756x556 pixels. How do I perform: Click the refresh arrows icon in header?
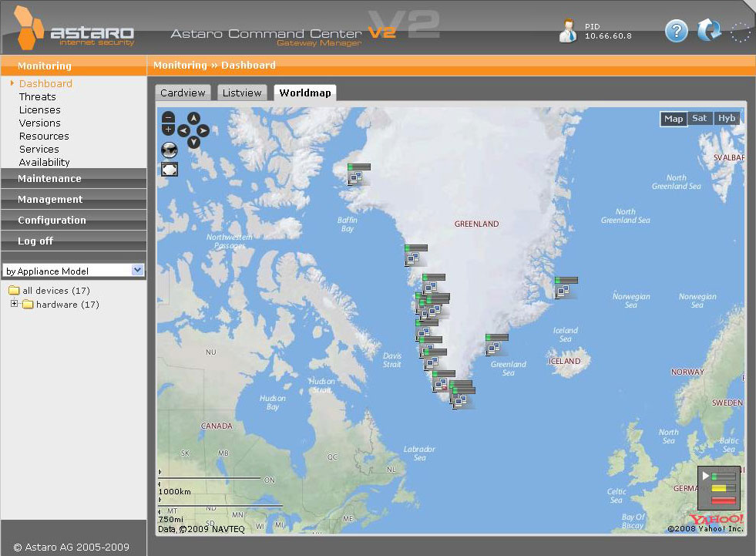click(708, 32)
